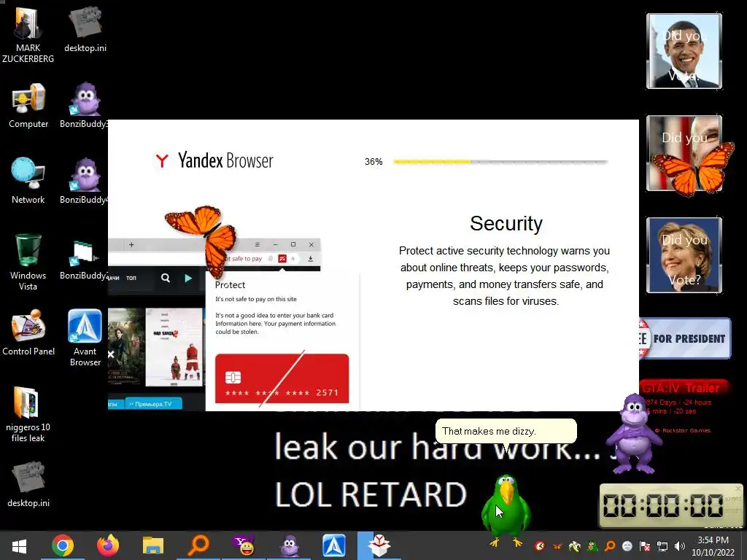Click the 'That makes me dizzy.' speech bubble
The width and height of the screenshot is (747, 560).
pos(506,431)
